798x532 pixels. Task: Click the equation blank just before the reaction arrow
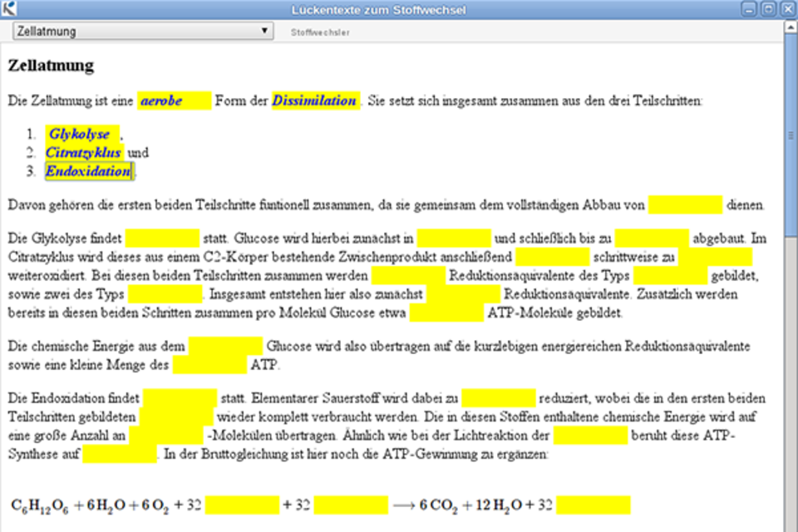pyautogui.click(x=351, y=505)
